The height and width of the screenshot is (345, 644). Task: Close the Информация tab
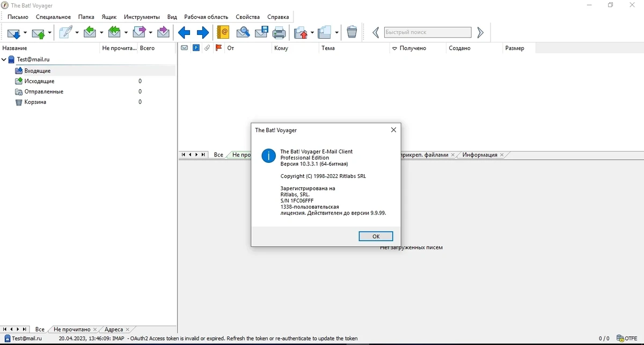click(502, 155)
